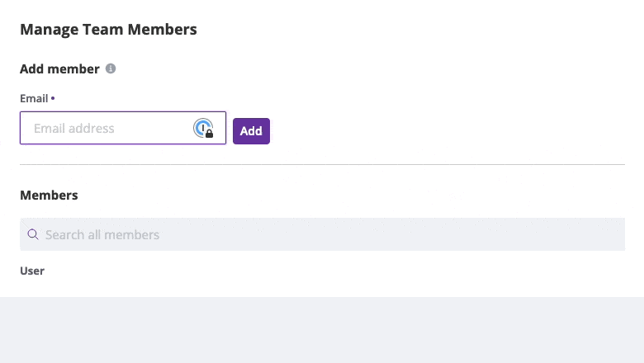This screenshot has height=363, width=644.
Task: Click the horizontal divider above Members
Action: point(322,164)
